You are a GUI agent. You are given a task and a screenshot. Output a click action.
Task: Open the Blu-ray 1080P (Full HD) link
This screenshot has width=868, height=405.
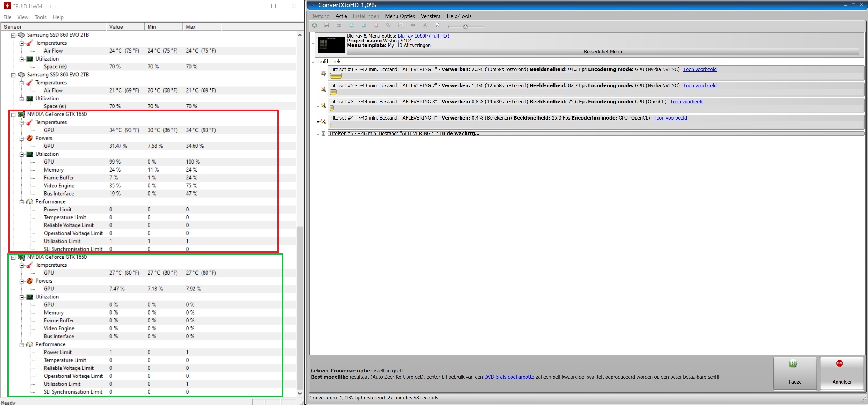[x=423, y=36]
